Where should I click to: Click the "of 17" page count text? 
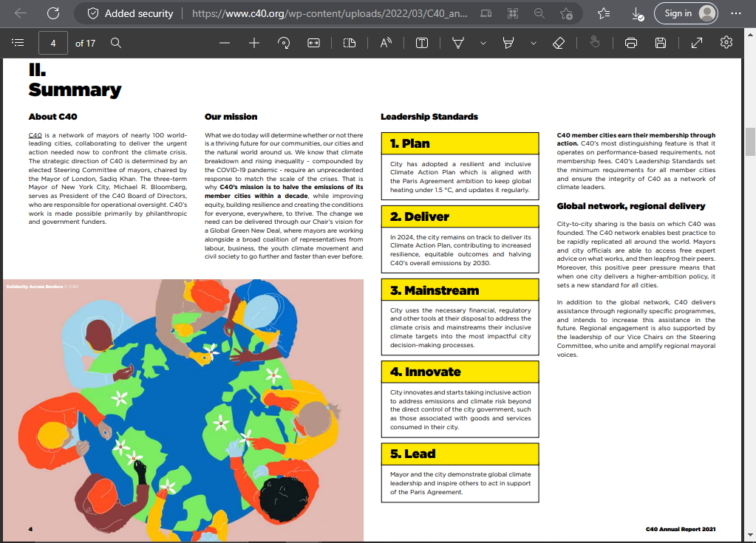click(85, 44)
